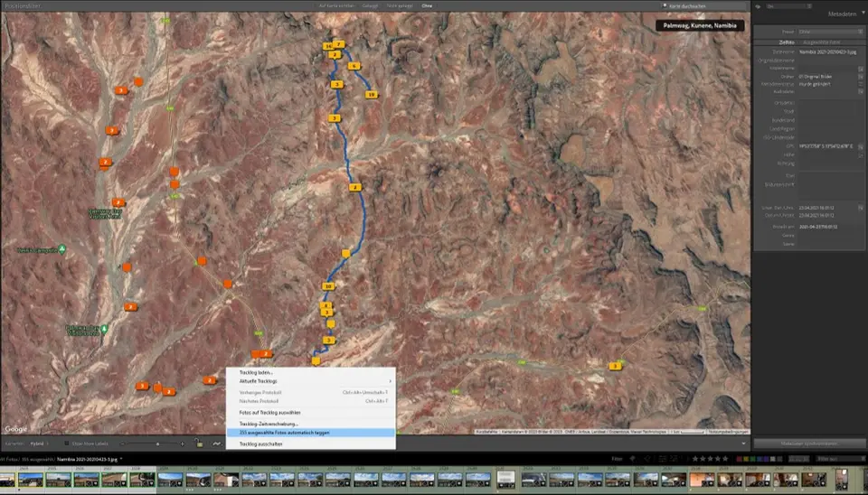Select Auf Karte sichtbar filter in top bar
868x495 pixels.
click(x=336, y=5)
